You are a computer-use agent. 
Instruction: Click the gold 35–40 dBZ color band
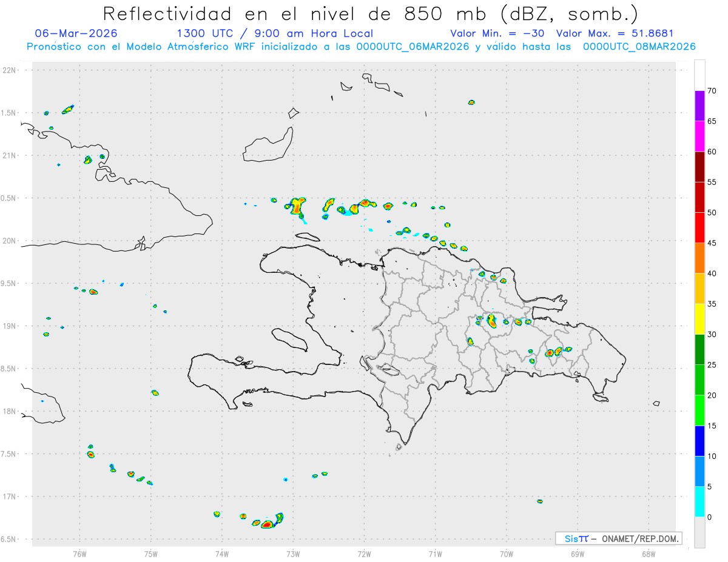coord(699,289)
